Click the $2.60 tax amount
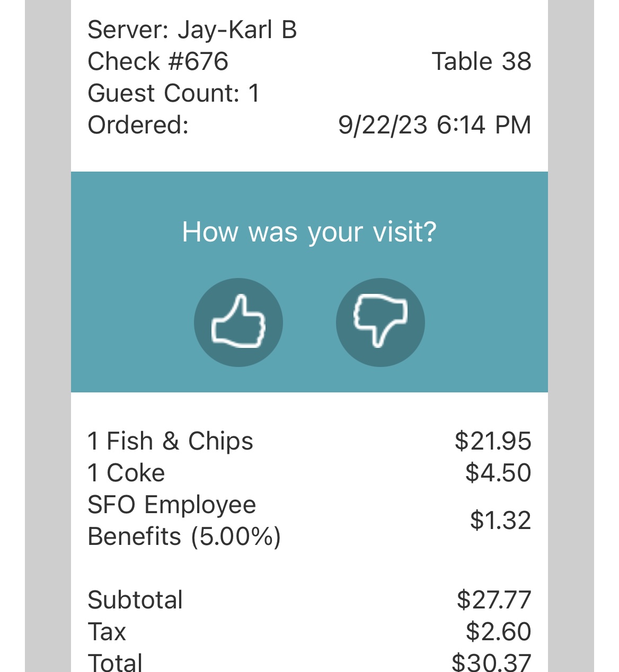The height and width of the screenshot is (672, 619). pos(498,632)
